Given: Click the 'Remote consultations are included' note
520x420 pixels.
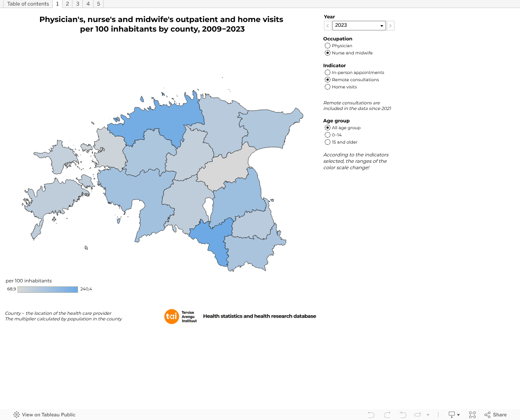Looking at the screenshot, I should tap(357, 106).
